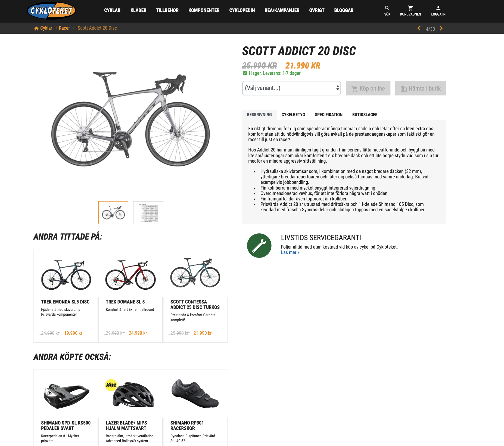Viewport: 504px width, 446px height.
Task: Open the Rea/Kampanjer menu
Action: pos(282,10)
